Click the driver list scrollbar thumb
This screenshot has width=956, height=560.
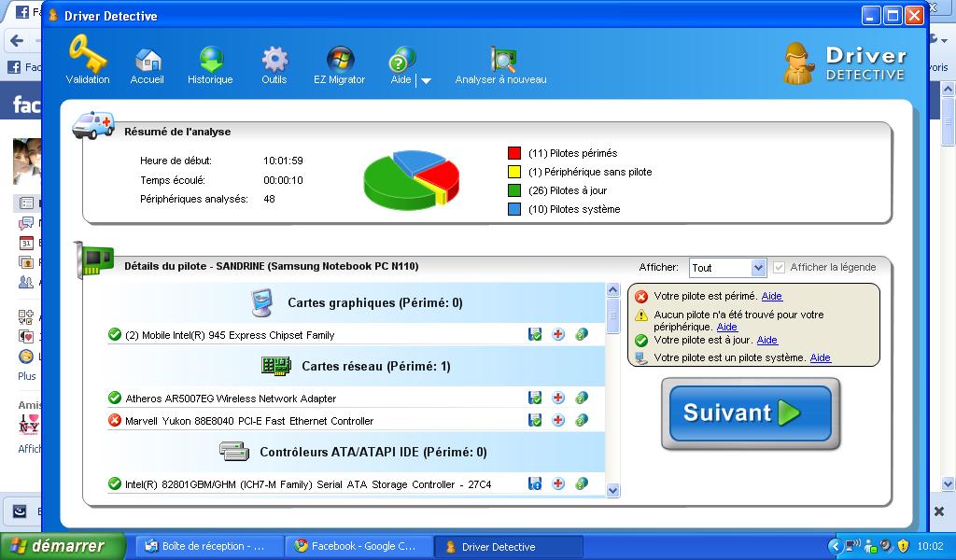pos(613,315)
